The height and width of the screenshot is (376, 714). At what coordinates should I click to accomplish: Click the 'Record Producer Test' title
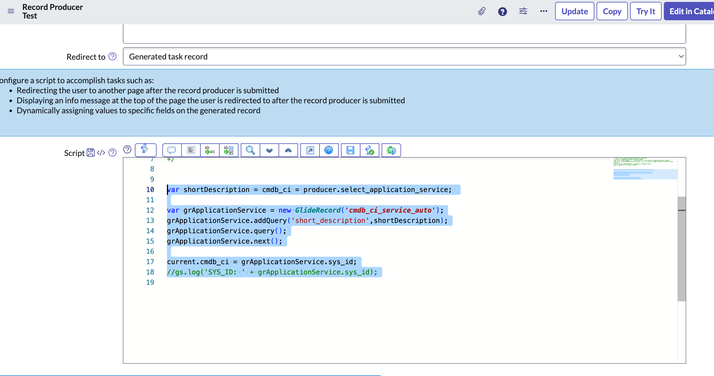[52, 11]
